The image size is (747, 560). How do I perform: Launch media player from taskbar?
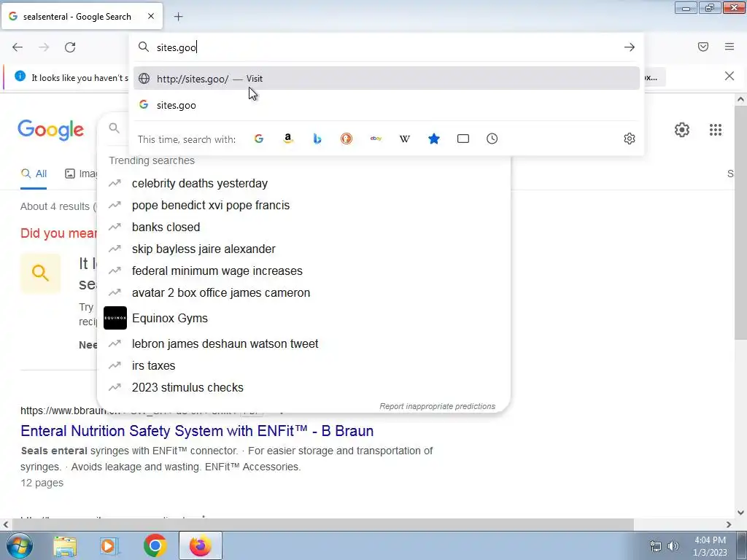pyautogui.click(x=109, y=546)
